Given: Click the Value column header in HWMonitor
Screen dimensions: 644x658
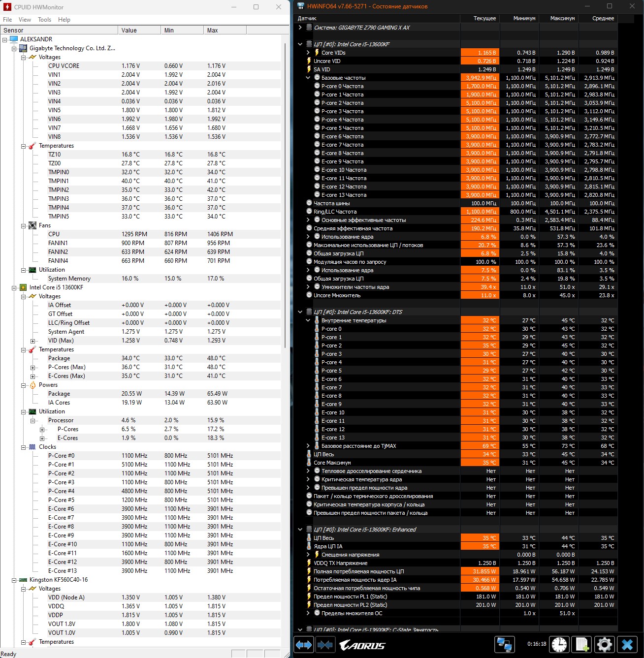Looking at the screenshot, I should (x=139, y=30).
